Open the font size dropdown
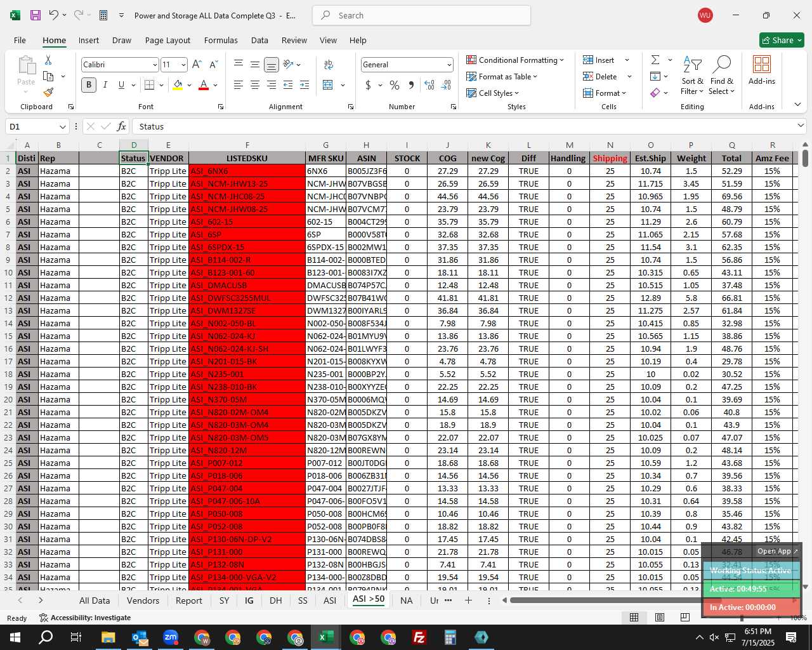The width and height of the screenshot is (812, 650). [183, 65]
